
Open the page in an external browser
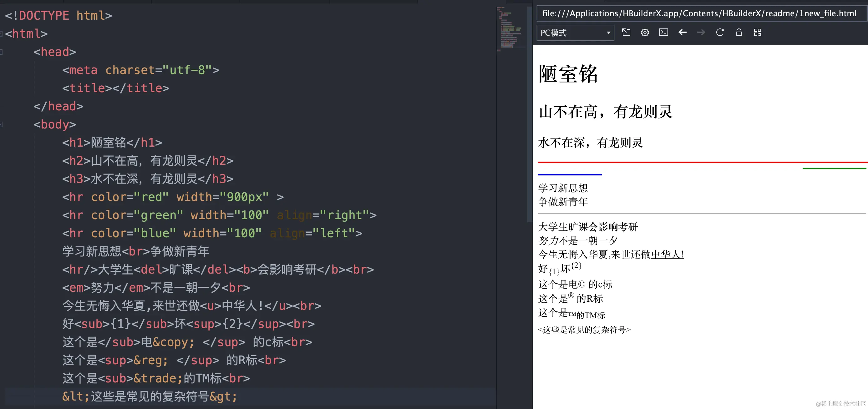(627, 32)
